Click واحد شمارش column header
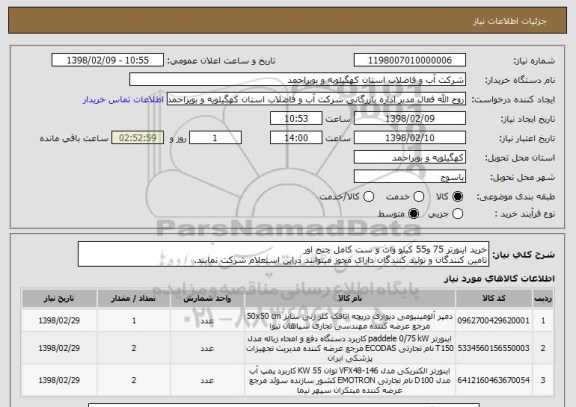Screen dimensions: 576x407 [207, 299]
